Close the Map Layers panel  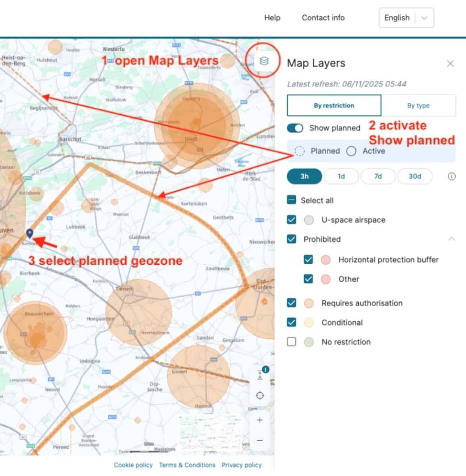coord(450,63)
